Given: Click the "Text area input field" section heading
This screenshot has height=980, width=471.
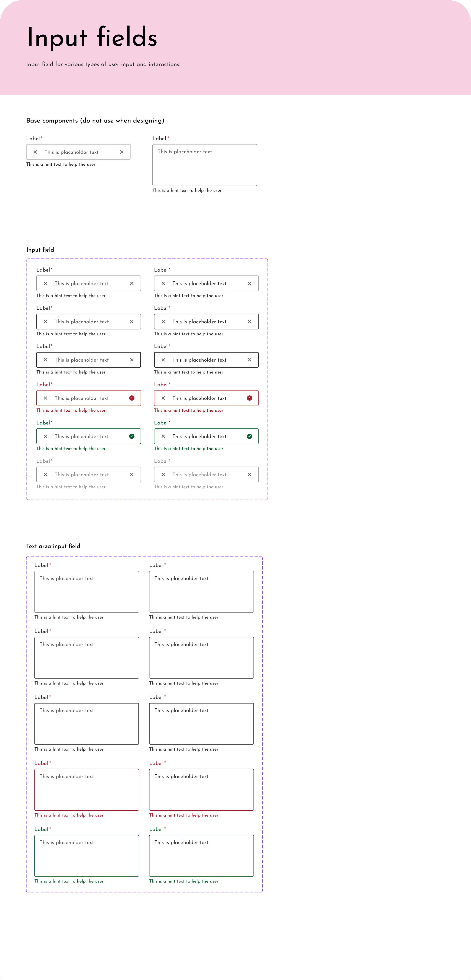Looking at the screenshot, I should click(53, 546).
